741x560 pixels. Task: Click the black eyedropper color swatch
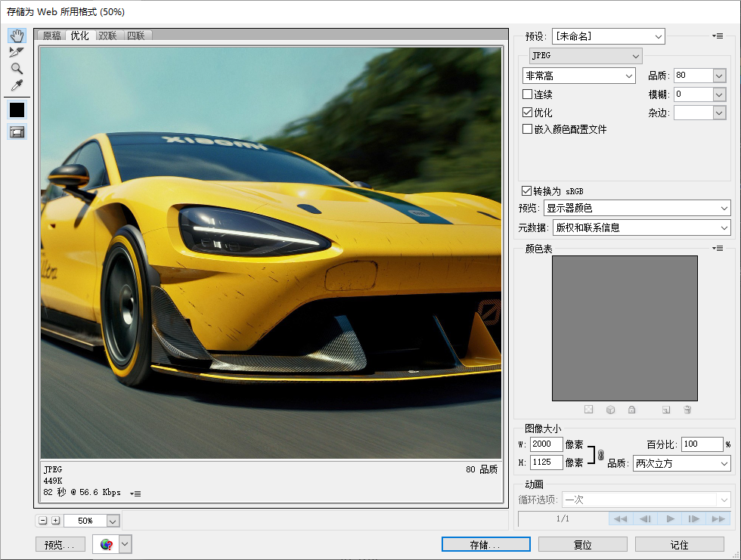17,110
